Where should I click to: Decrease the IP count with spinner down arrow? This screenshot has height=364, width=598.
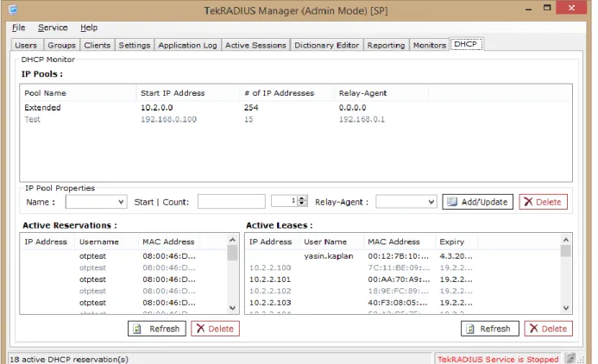pyautogui.click(x=302, y=204)
